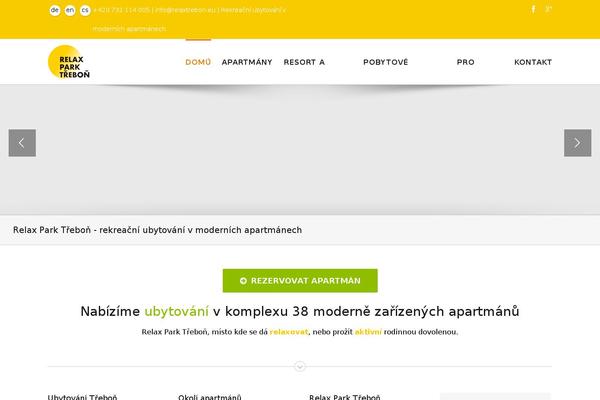Click 'moderních apartmánech' text in the top bar
This screenshot has width=600, height=400.
[129, 29]
